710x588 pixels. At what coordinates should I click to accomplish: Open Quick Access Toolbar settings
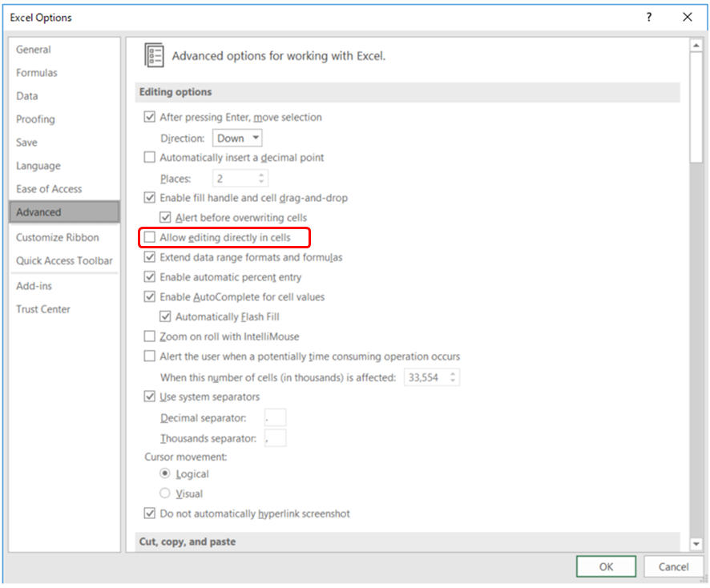(64, 260)
